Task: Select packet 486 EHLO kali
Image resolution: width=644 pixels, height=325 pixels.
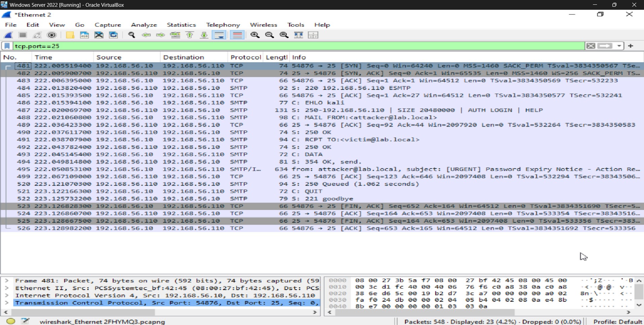Action: click(x=322, y=103)
